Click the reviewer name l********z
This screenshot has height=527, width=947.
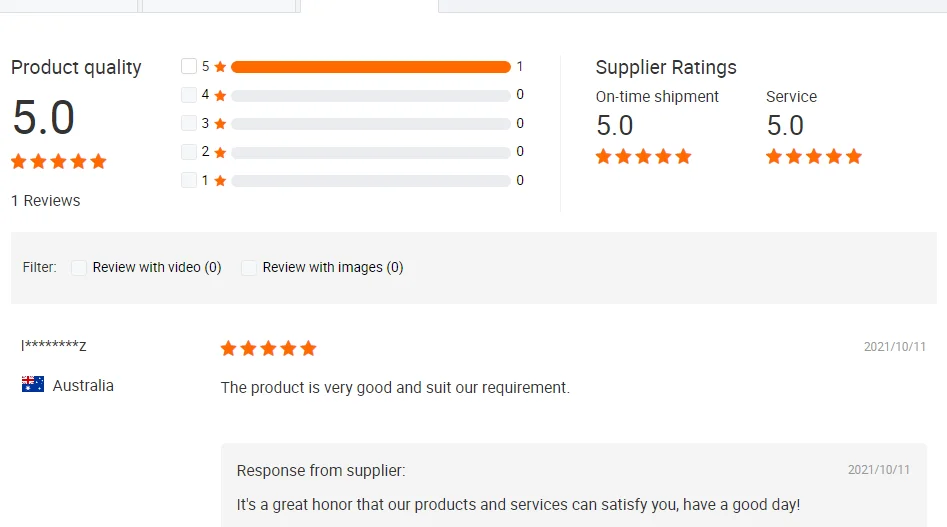pyautogui.click(x=54, y=347)
